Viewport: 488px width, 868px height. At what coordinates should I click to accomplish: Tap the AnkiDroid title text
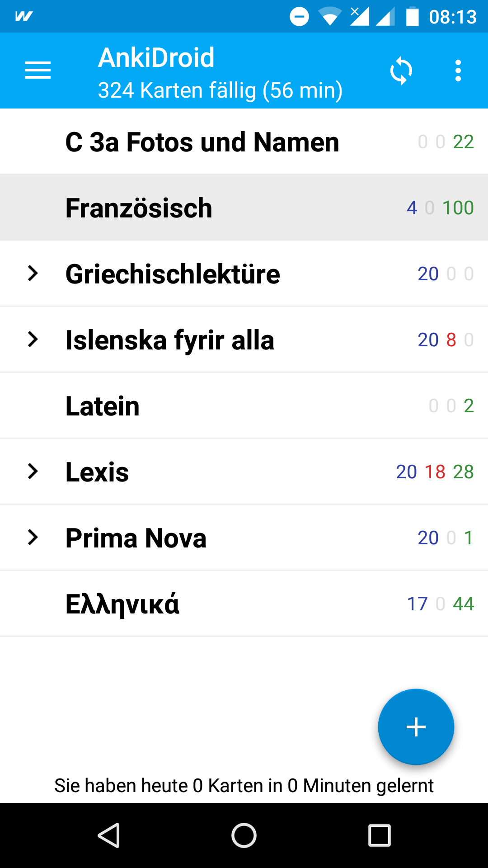point(156,58)
